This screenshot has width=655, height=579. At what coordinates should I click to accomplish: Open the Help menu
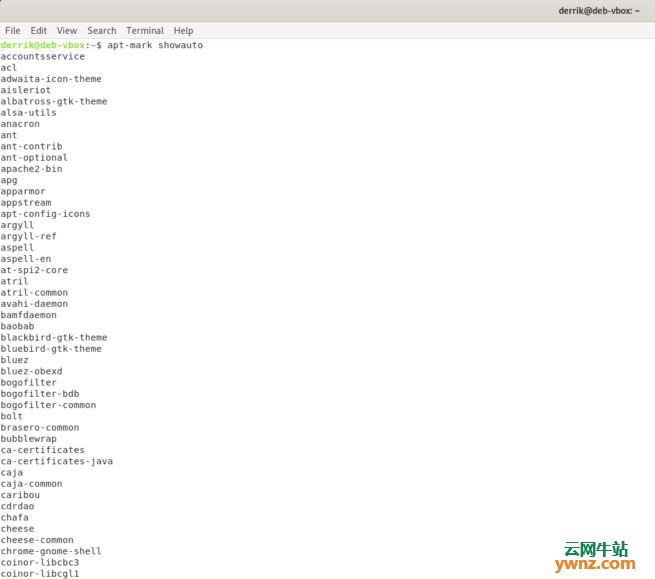pyautogui.click(x=183, y=30)
